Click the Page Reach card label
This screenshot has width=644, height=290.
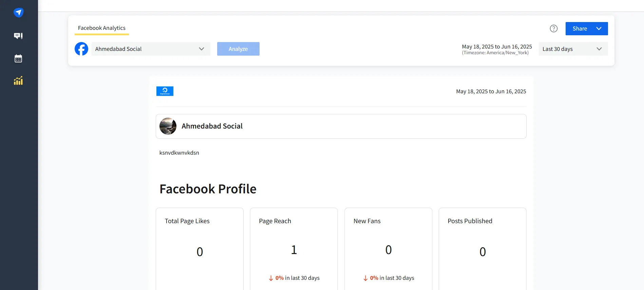click(x=275, y=221)
